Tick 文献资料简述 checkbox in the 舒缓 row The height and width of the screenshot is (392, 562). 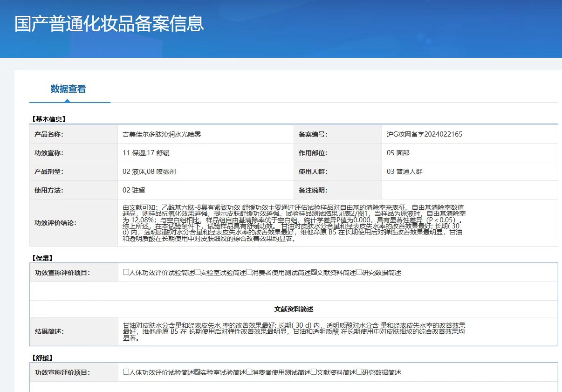314,372
